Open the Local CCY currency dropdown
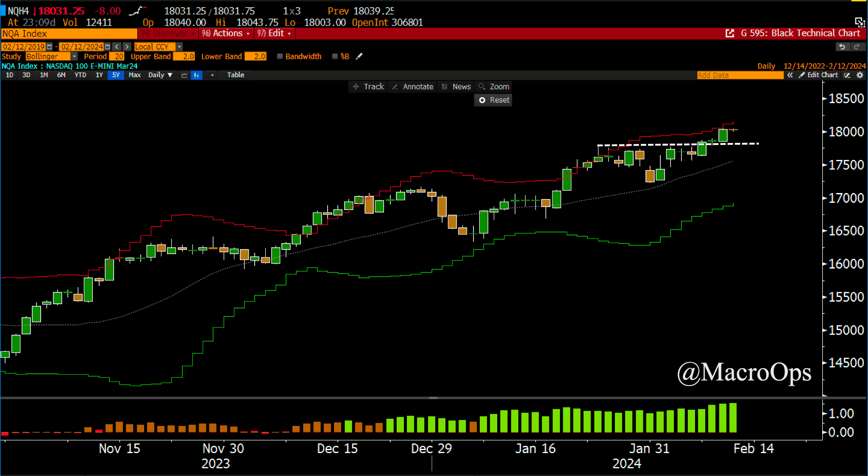 (x=179, y=47)
